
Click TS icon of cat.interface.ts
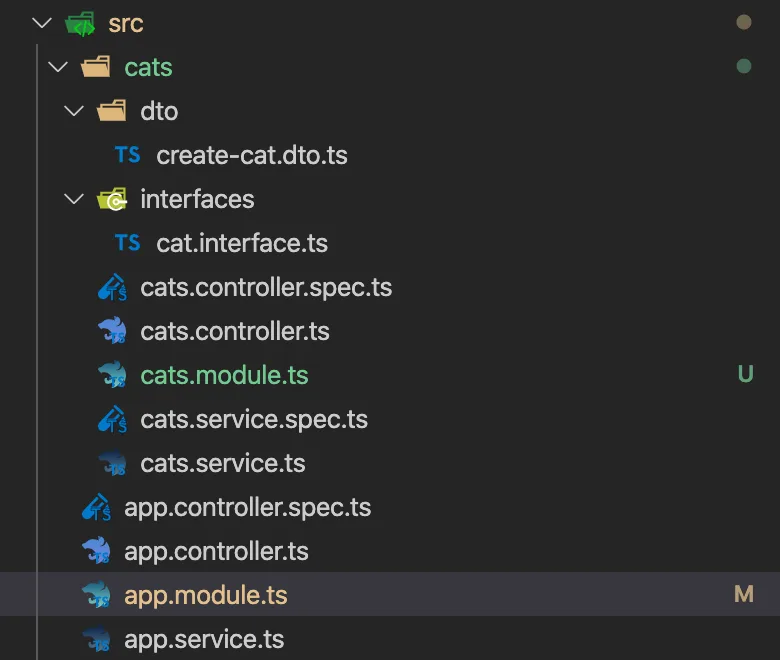click(127, 243)
